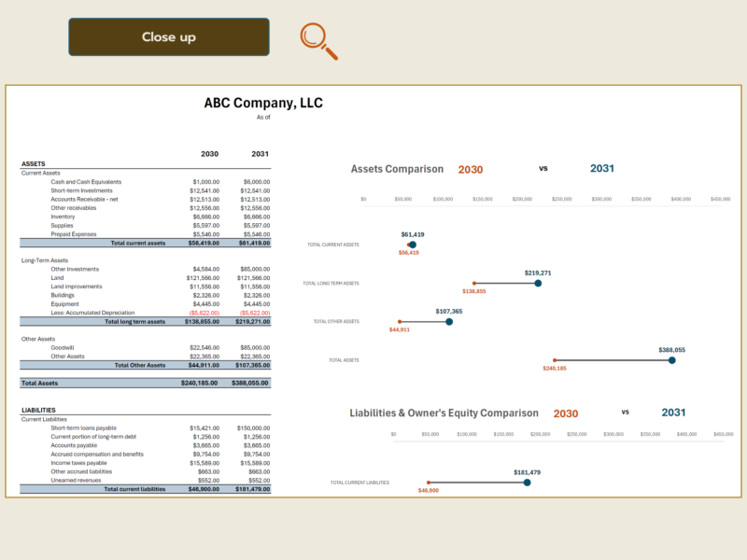Click the $150,000.00 short-term loans value

pos(253,428)
